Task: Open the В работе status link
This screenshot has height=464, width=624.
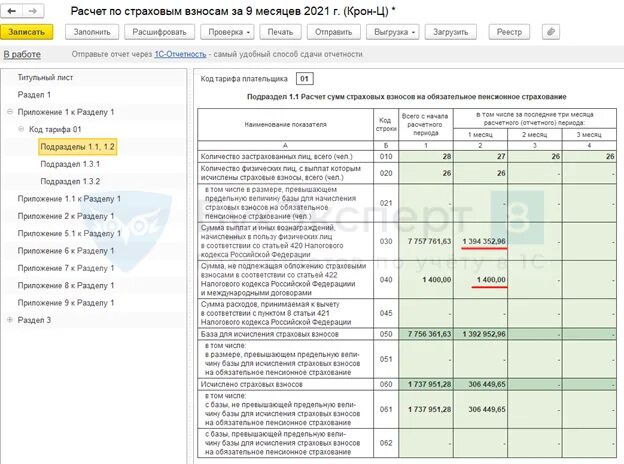Action: [x=22, y=54]
